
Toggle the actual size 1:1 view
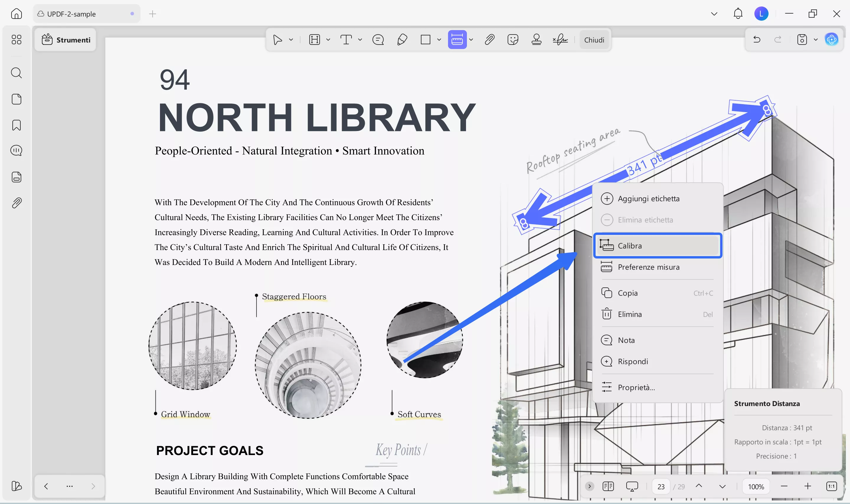831,486
